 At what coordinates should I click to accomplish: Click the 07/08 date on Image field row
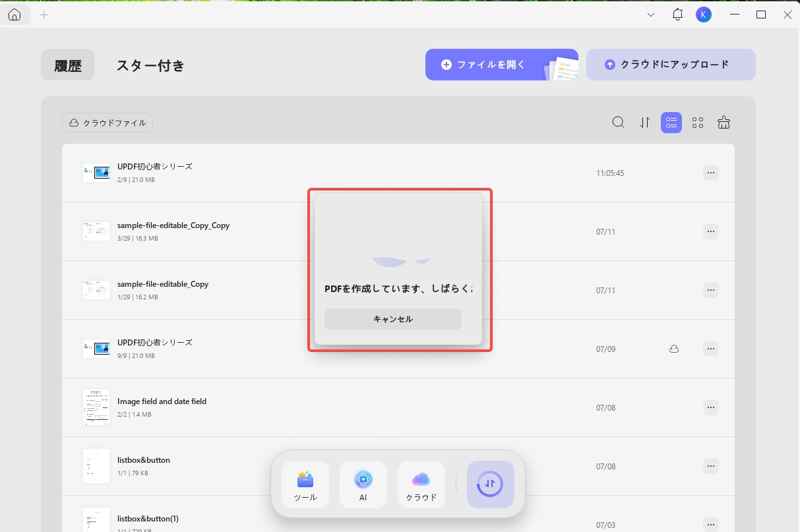pyautogui.click(x=605, y=408)
